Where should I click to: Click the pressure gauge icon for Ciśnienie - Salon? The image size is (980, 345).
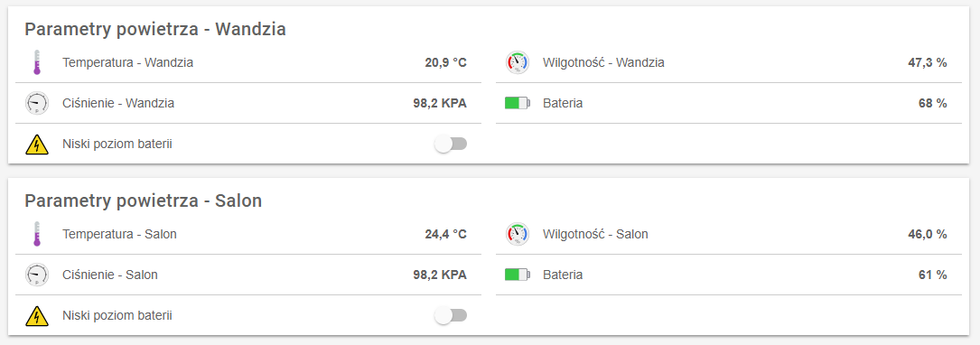click(37, 275)
